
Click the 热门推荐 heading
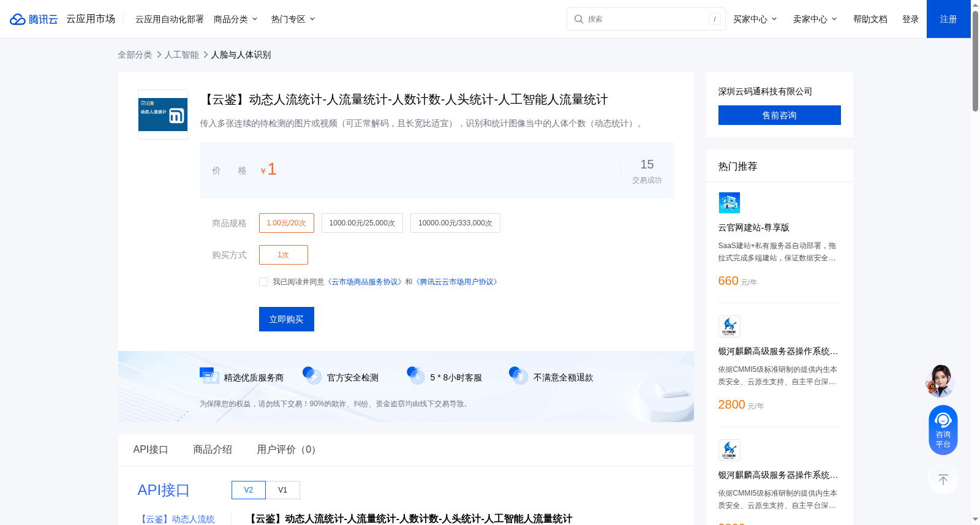[738, 166]
